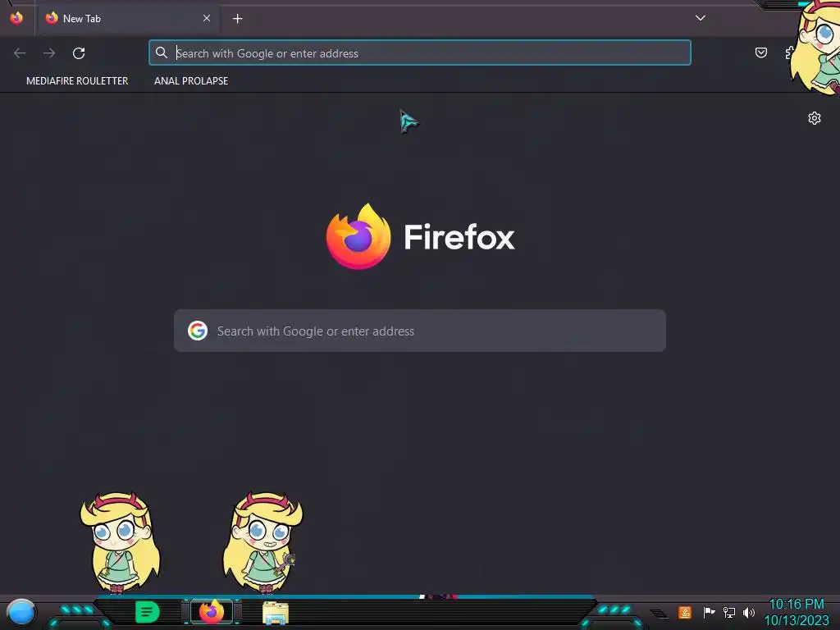The height and width of the screenshot is (630, 840).
Task: Open the Start orb on taskbar
Action: point(21,612)
